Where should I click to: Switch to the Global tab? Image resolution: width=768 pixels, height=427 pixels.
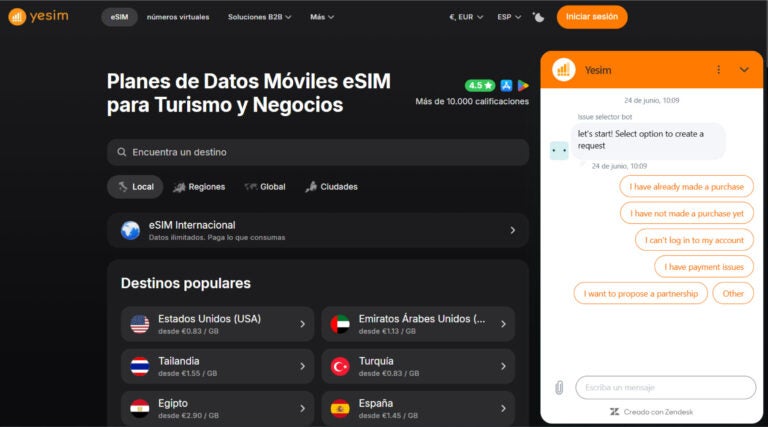(x=265, y=187)
